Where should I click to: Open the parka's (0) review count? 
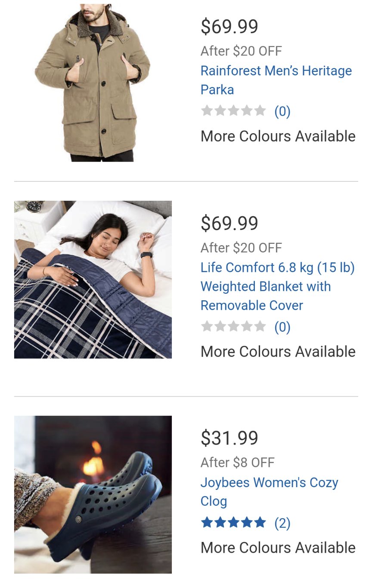tap(282, 112)
